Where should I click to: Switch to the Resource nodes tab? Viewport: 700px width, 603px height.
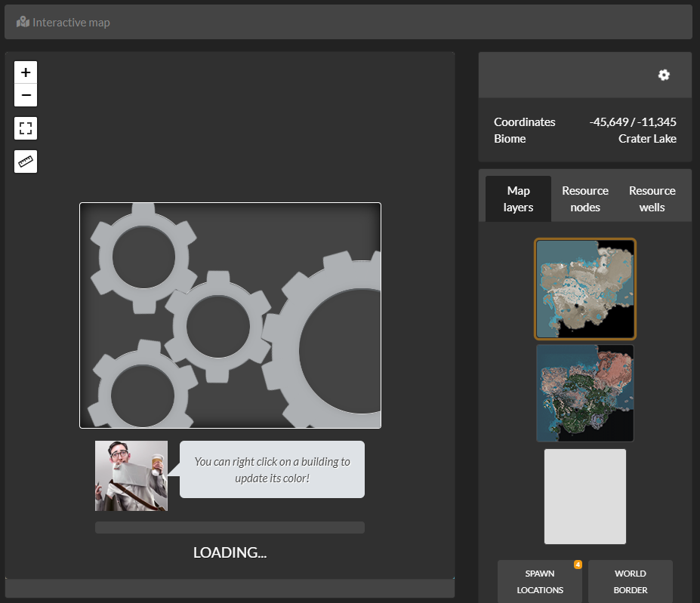(x=584, y=198)
